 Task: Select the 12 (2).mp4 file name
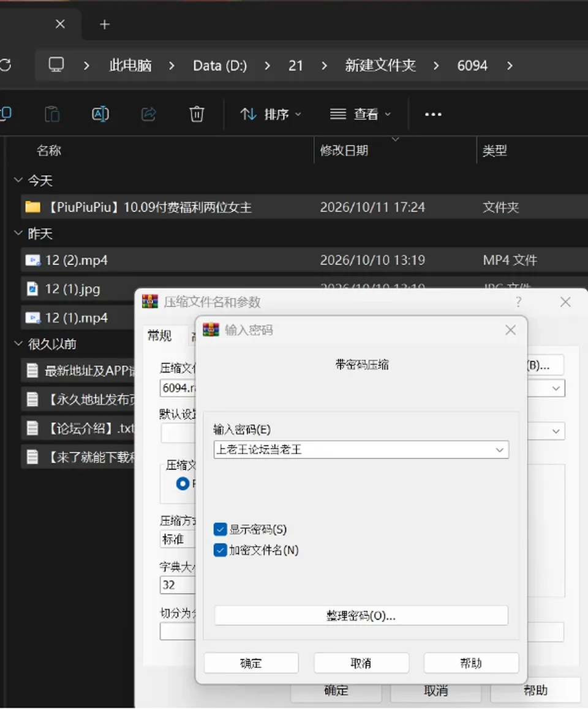pos(77,260)
